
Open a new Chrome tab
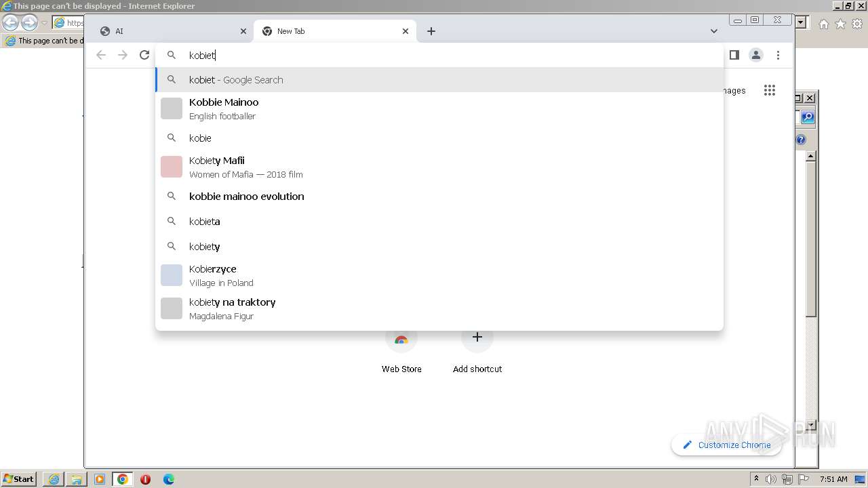pos(431,31)
